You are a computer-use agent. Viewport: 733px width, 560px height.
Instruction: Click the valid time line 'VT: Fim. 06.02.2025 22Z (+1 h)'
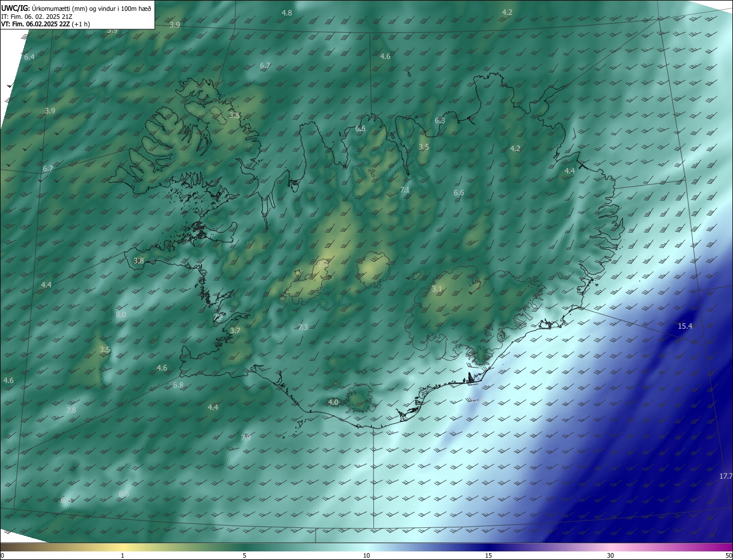click(45, 24)
